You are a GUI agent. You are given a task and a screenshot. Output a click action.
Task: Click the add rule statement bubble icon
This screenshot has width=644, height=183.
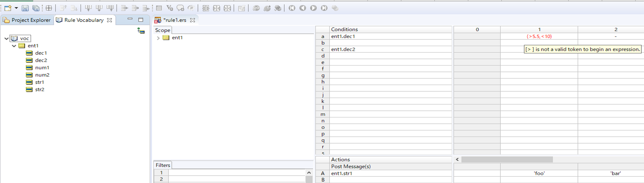tap(180, 8)
